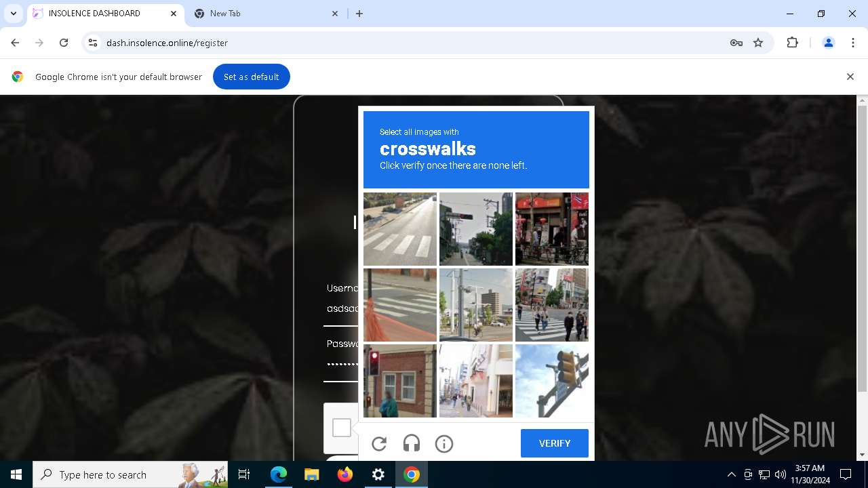Select the utility pole and buildings tile
Screen dimensions: 868x488
[x=476, y=305]
